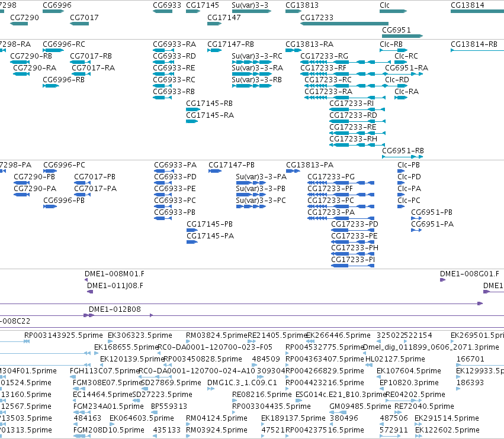
Task: Select EST EK266446.5prime
Action: (x=338, y=335)
